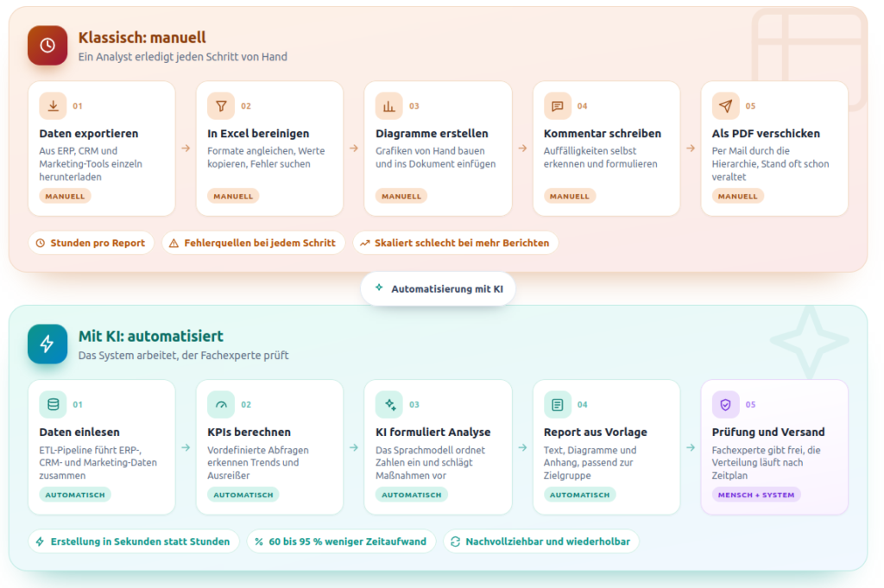The height and width of the screenshot is (588, 884).
Task: Click the document icon on 'Report aus Vorlage'
Action: [x=557, y=404]
